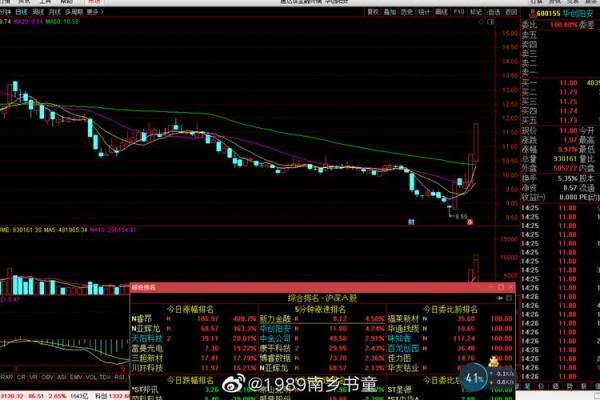Select the VR indicator tab
The image size is (600, 400).
pyautogui.click(x=34, y=377)
